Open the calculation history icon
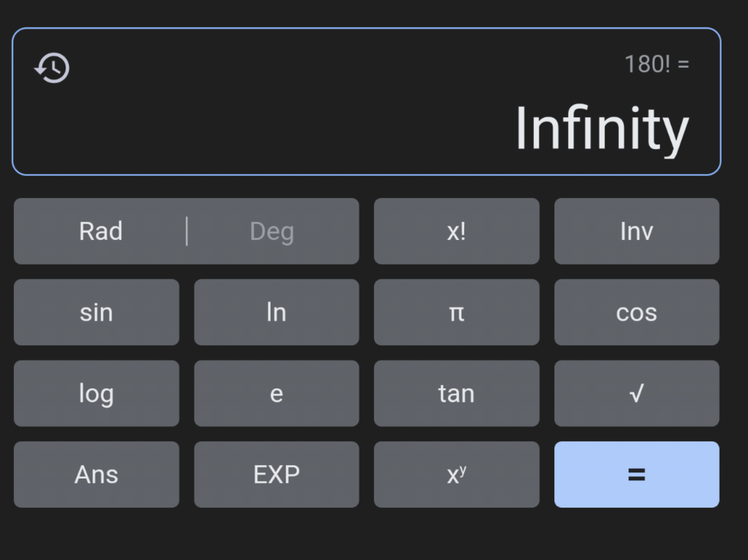 coord(52,67)
